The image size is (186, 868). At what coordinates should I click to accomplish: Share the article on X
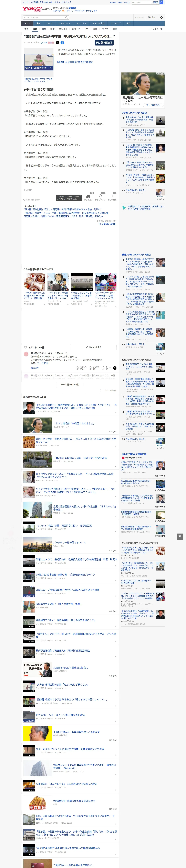pyautogui.click(x=57, y=43)
